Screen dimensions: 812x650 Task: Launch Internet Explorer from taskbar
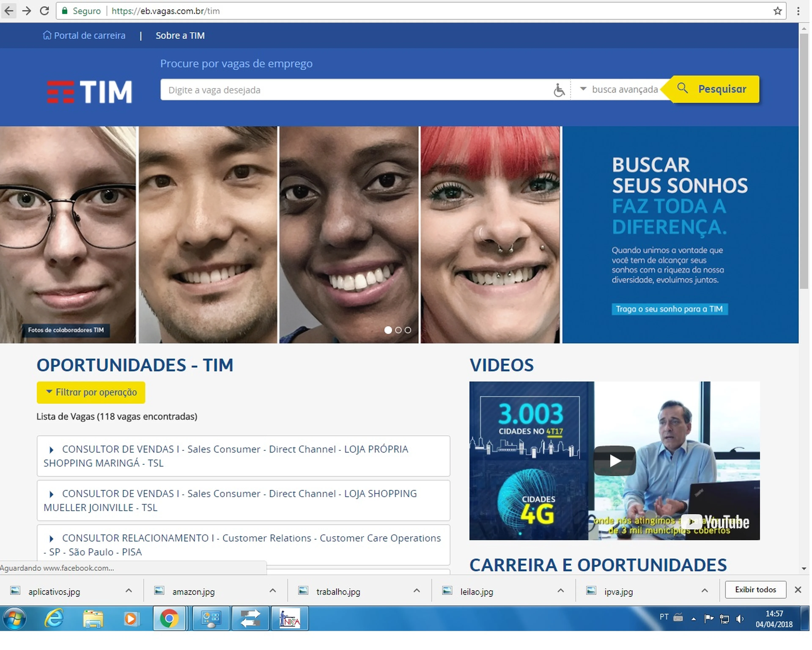54,619
